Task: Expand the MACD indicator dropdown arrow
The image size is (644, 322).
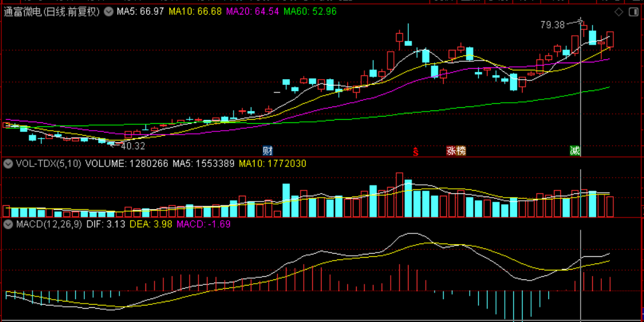Action: [8, 224]
